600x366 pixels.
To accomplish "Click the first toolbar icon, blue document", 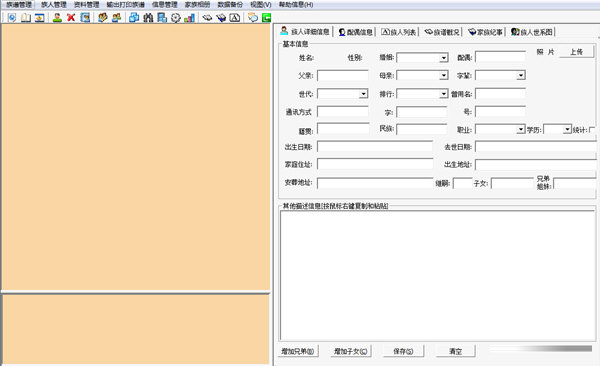I will pos(12,18).
